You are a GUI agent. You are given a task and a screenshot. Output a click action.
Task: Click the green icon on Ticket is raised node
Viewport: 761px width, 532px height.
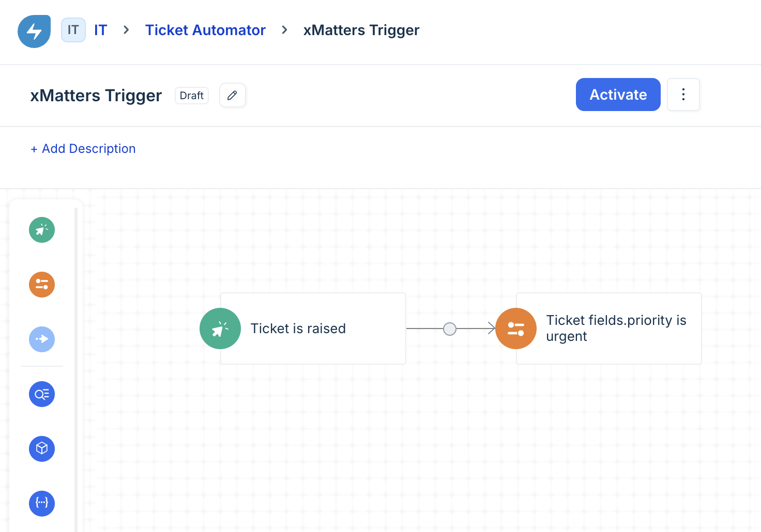click(220, 328)
